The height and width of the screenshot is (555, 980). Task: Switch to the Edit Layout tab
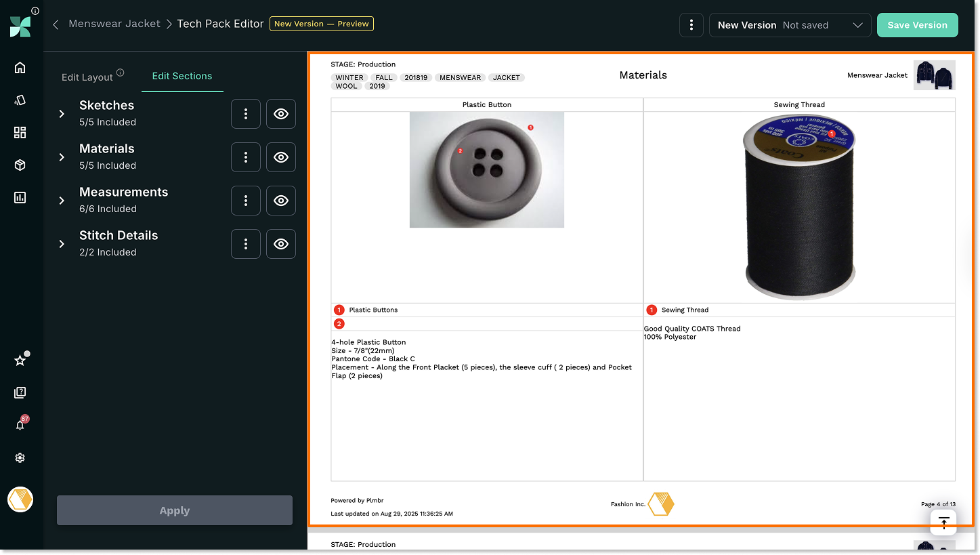[87, 77]
